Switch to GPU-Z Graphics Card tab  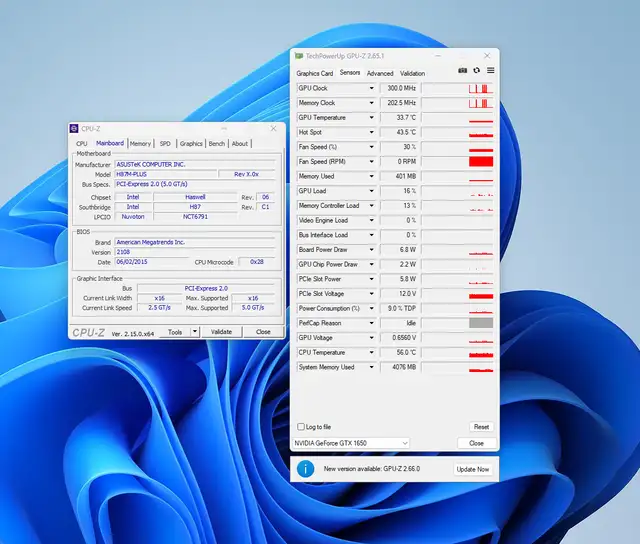pyautogui.click(x=315, y=73)
